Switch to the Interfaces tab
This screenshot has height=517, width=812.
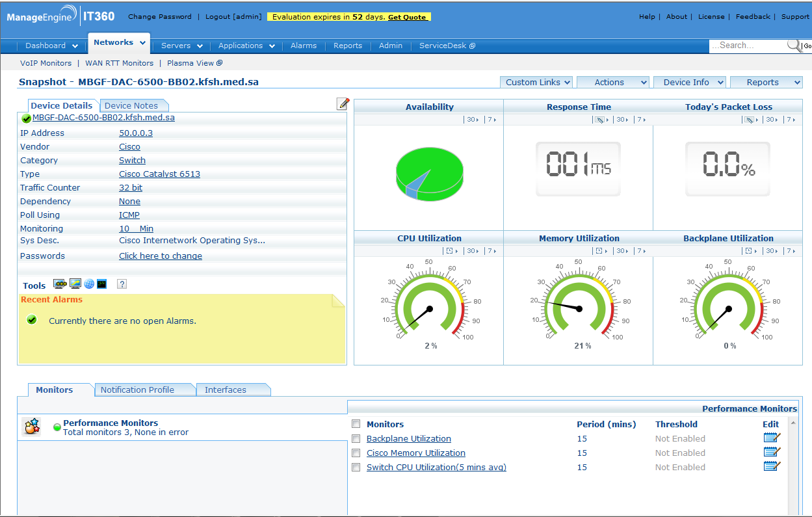coord(233,390)
